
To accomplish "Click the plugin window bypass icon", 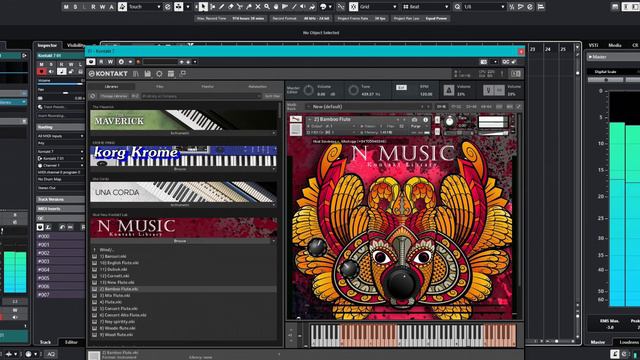I will click(91, 62).
